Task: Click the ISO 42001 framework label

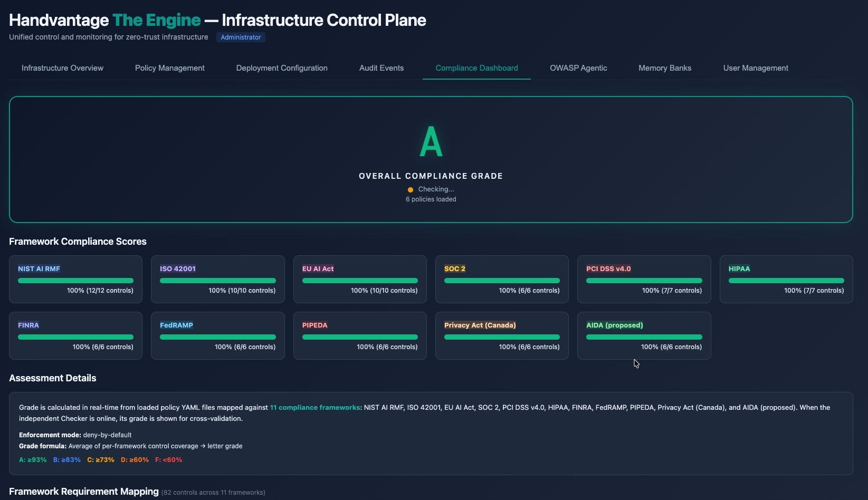Action: (178, 268)
